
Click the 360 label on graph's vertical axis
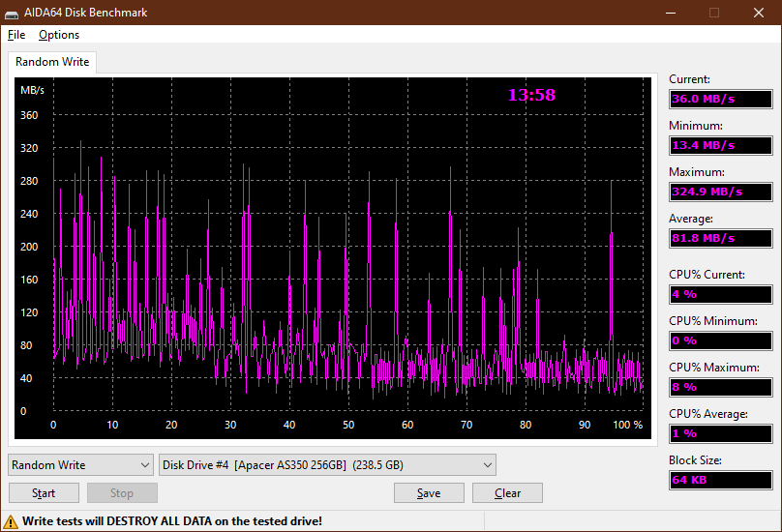coord(29,115)
